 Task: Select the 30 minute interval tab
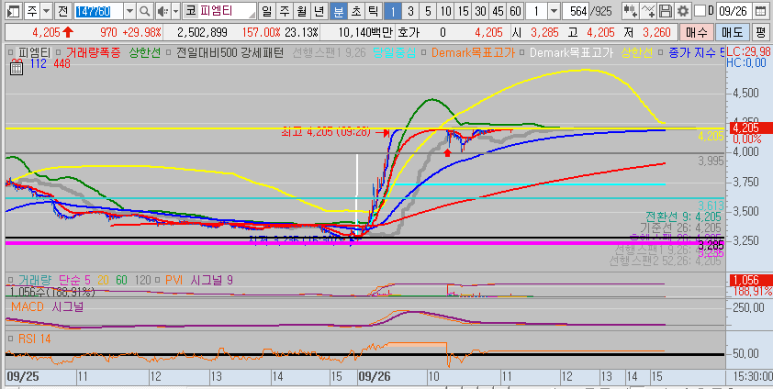(480, 11)
